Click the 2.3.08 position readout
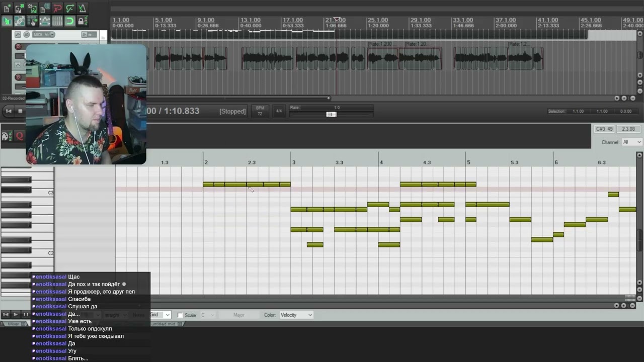The height and width of the screenshot is (362, 644). tap(628, 129)
